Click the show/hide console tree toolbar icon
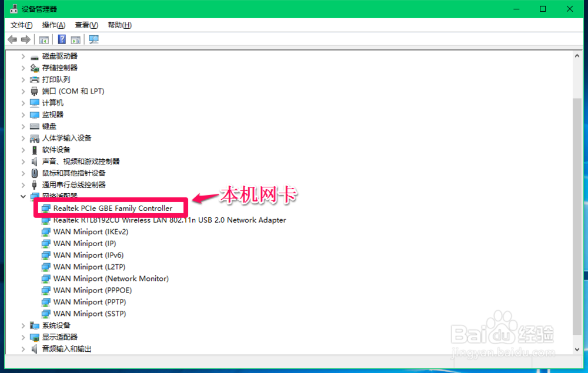Image resolution: width=588 pixels, height=373 pixels. [x=44, y=39]
